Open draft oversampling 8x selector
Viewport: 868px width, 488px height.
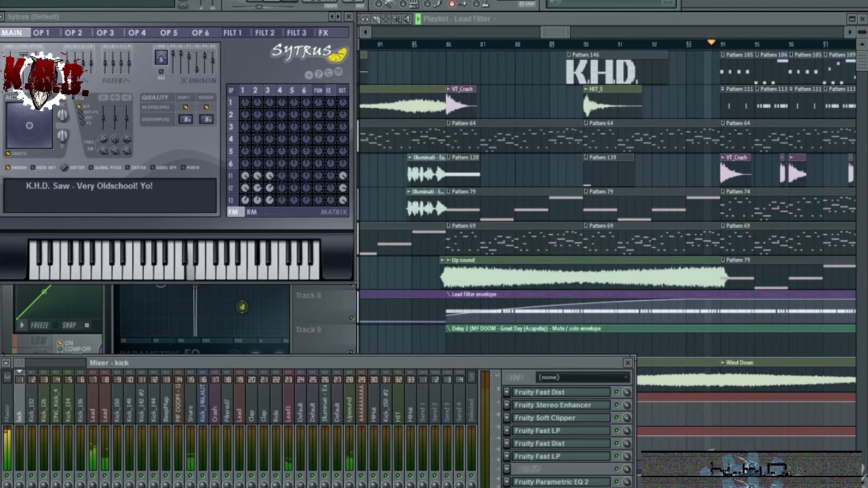point(185,119)
